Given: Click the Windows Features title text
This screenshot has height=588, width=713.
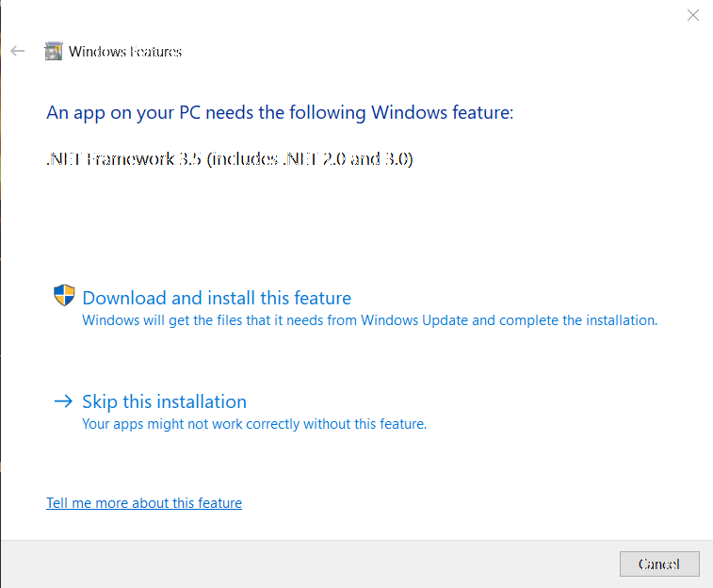Looking at the screenshot, I should [x=125, y=52].
